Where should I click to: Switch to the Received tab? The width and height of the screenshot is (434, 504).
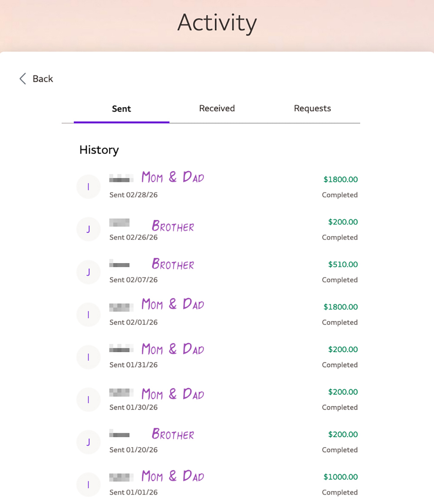coord(217,109)
